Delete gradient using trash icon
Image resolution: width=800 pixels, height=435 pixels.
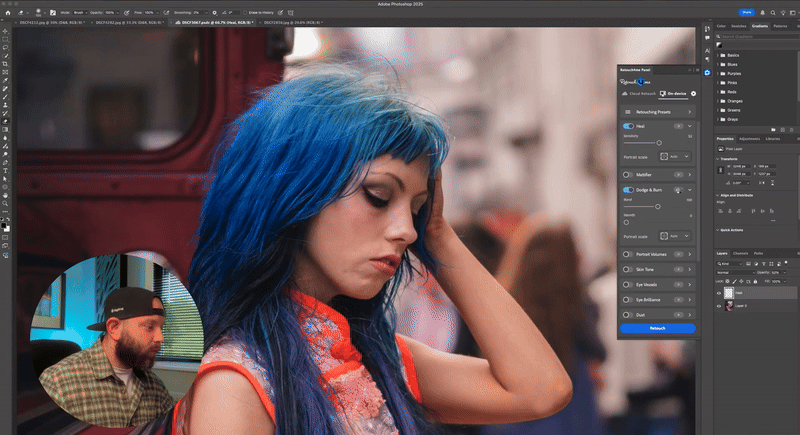coord(791,130)
